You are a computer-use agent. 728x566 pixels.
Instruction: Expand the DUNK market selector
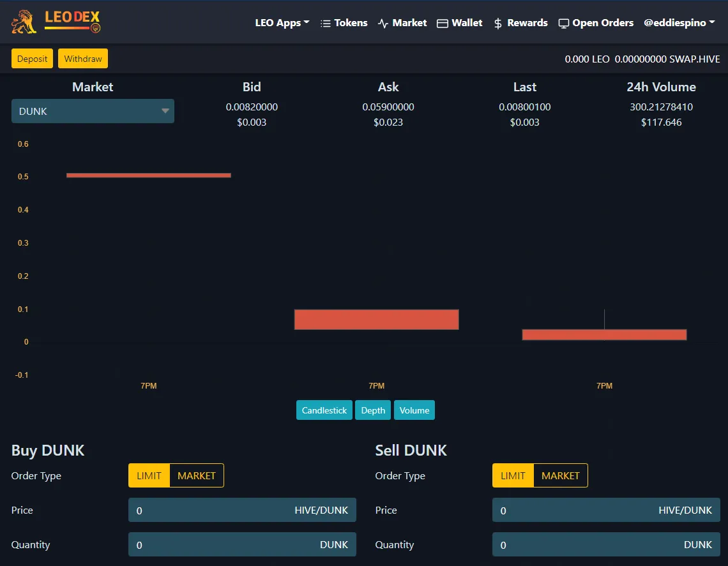pos(93,111)
